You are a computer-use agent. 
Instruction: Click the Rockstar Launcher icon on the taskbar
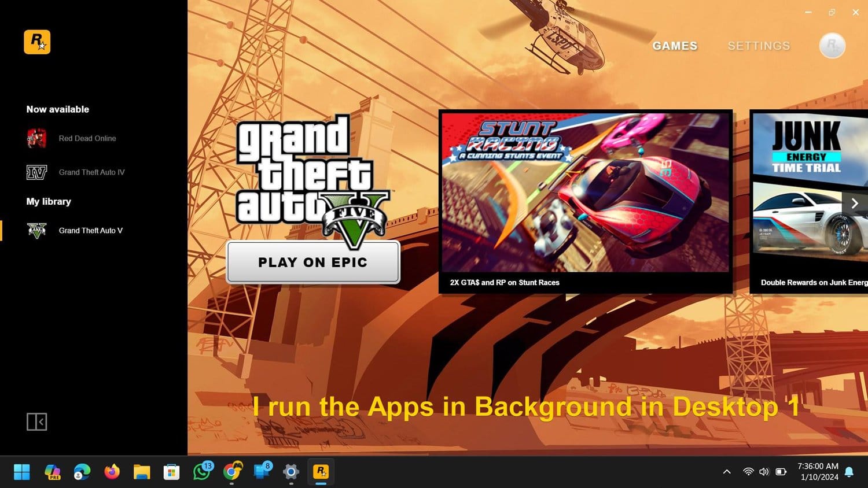[x=321, y=472]
